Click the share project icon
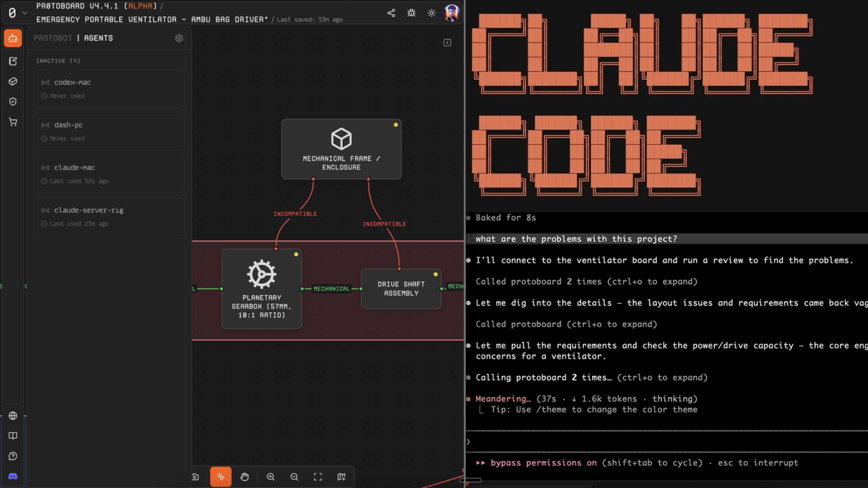The image size is (868, 488). 391,13
